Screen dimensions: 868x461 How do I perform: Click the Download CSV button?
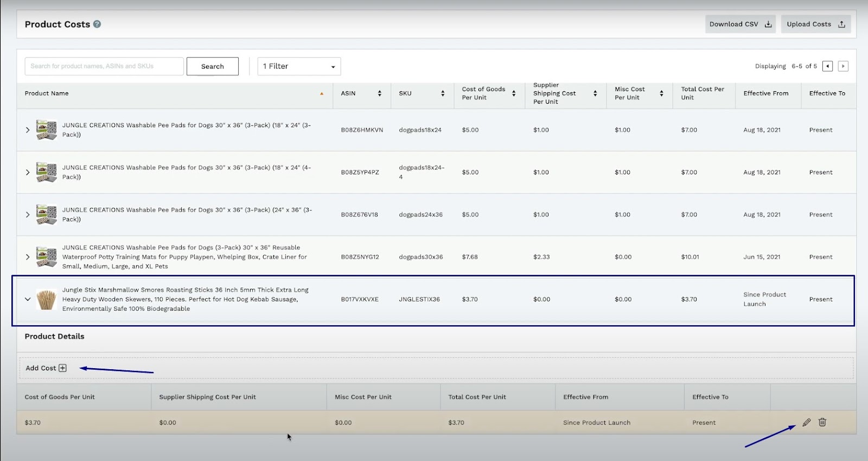741,24
